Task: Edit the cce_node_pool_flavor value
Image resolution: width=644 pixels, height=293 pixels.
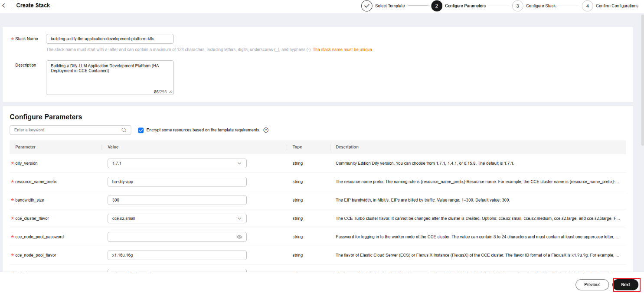Action: 177,255
